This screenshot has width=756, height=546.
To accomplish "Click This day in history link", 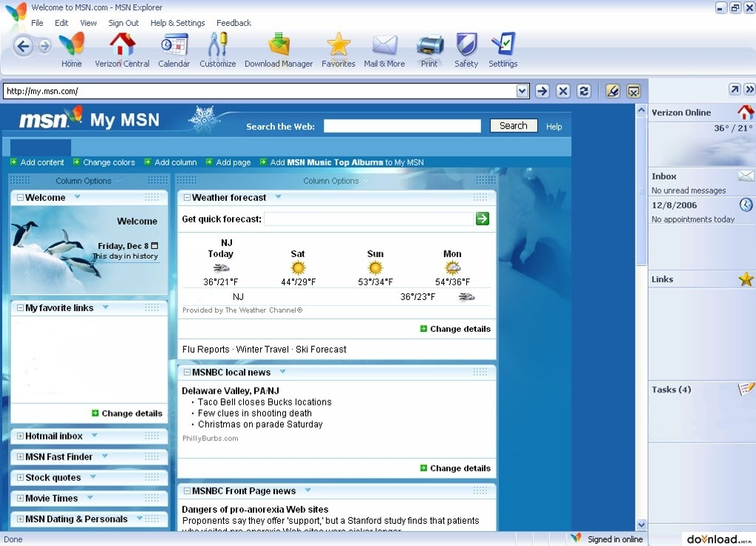I will (126, 256).
